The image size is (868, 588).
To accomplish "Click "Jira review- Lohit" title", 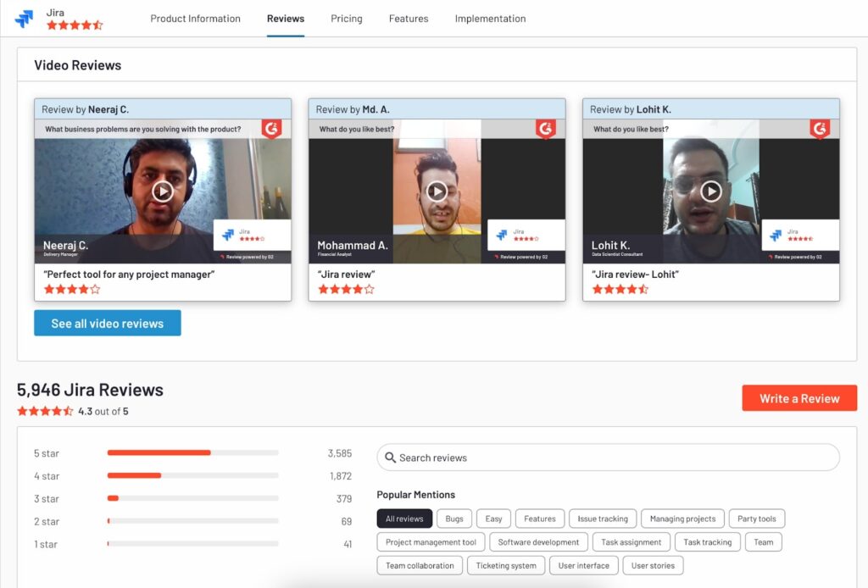I will [x=636, y=275].
